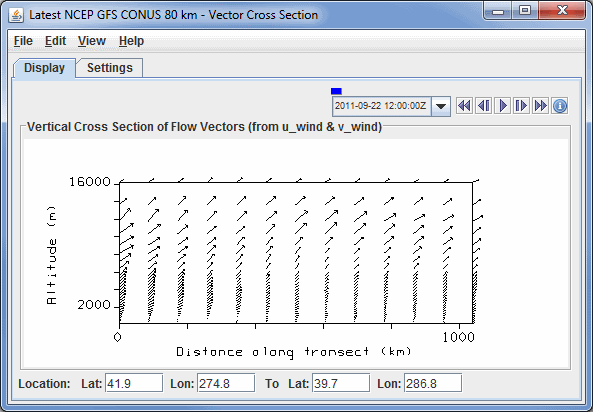Go to the first animation frame
The image size is (593, 412).
[x=464, y=106]
